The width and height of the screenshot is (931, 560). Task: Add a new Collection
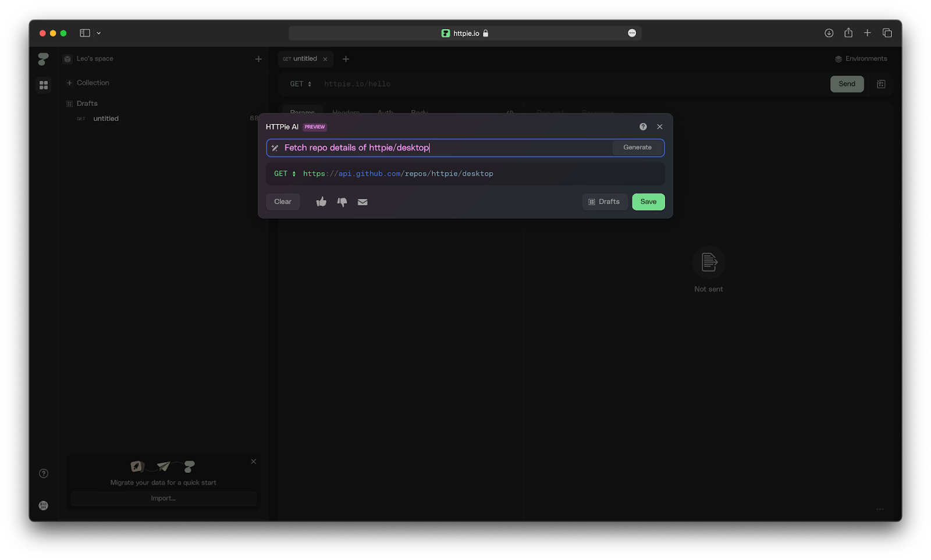click(x=88, y=83)
